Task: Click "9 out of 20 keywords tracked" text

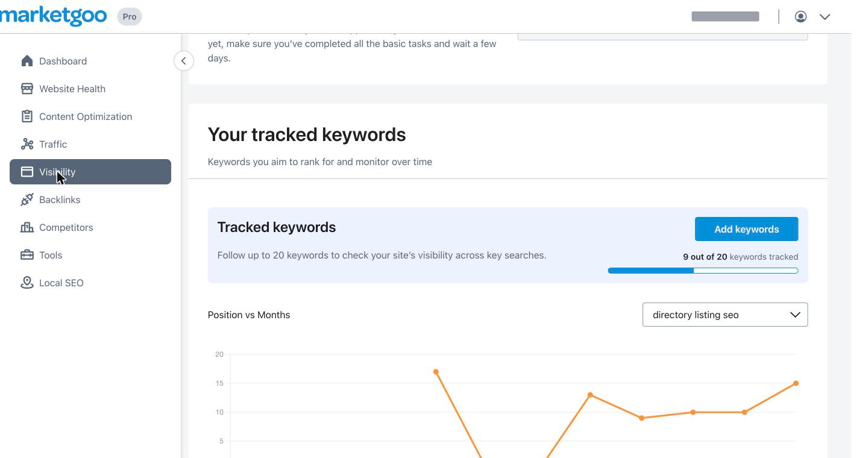Action: coord(740,257)
